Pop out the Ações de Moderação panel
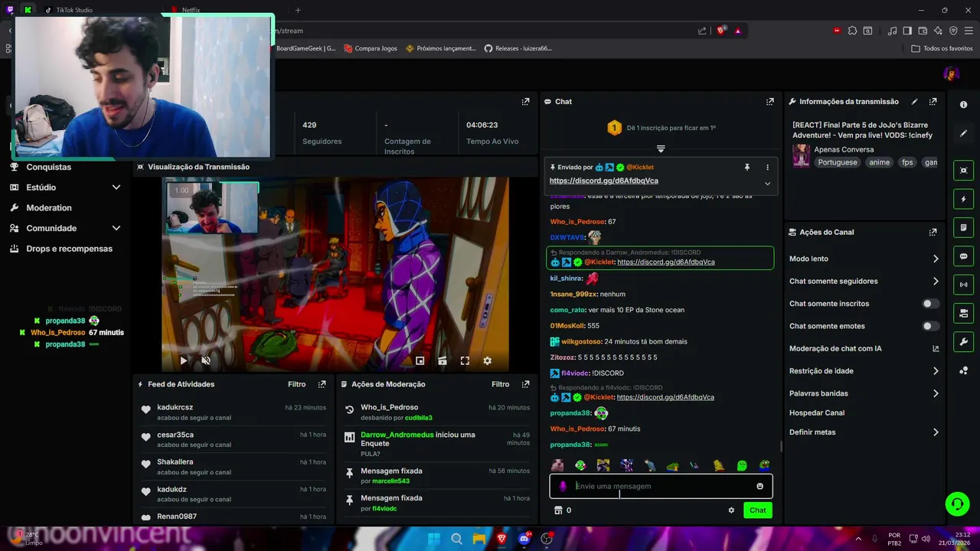This screenshot has height=551, width=980. (525, 384)
